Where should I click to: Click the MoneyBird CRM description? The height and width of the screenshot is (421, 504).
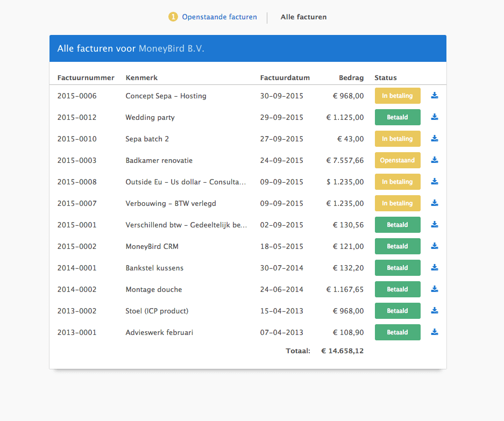coord(152,247)
